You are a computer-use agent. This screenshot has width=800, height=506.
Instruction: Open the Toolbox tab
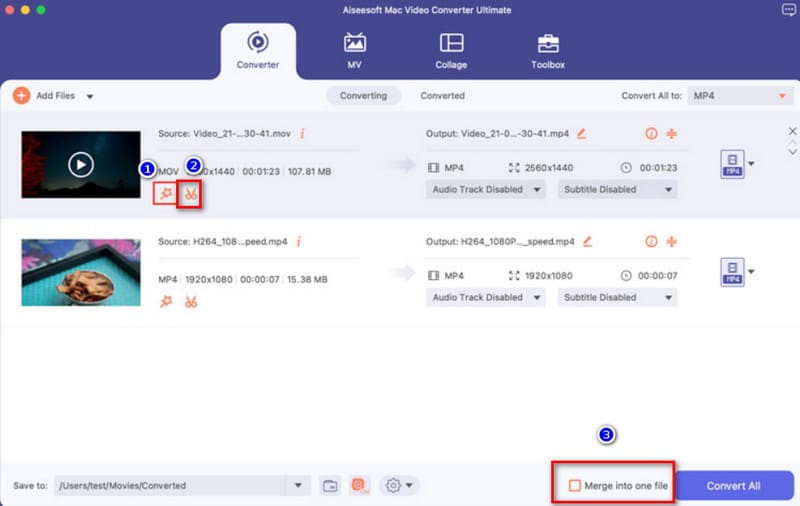(548, 51)
